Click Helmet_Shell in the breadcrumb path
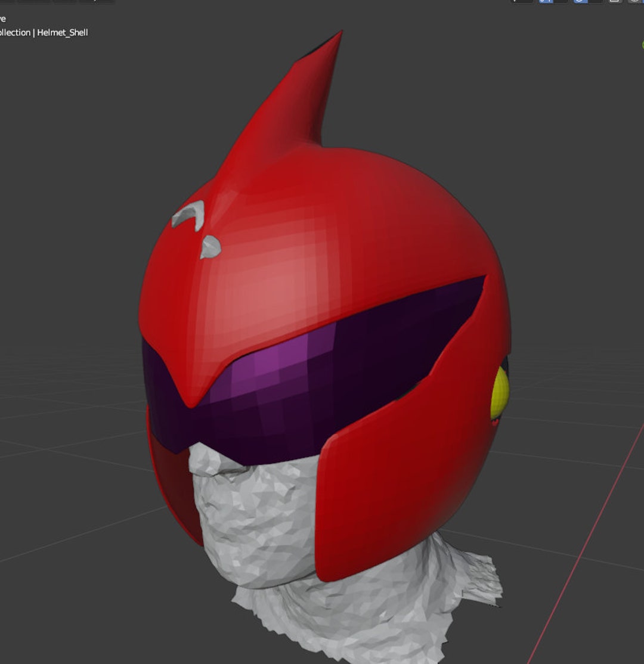This screenshot has height=664, width=644. coord(63,33)
